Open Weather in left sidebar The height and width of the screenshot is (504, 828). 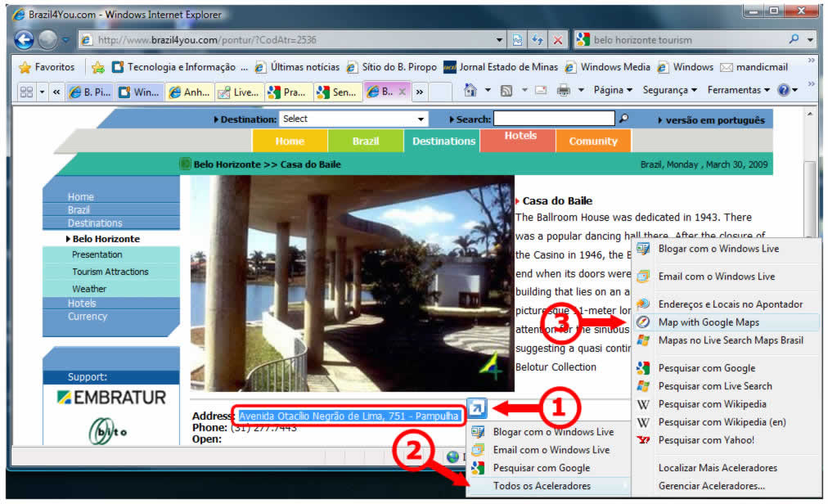coord(88,289)
